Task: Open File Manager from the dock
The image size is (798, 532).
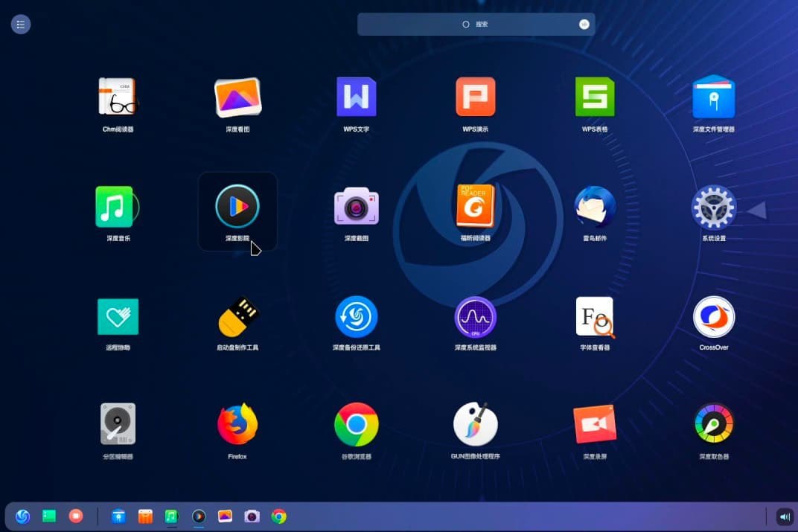Action: tap(118, 516)
